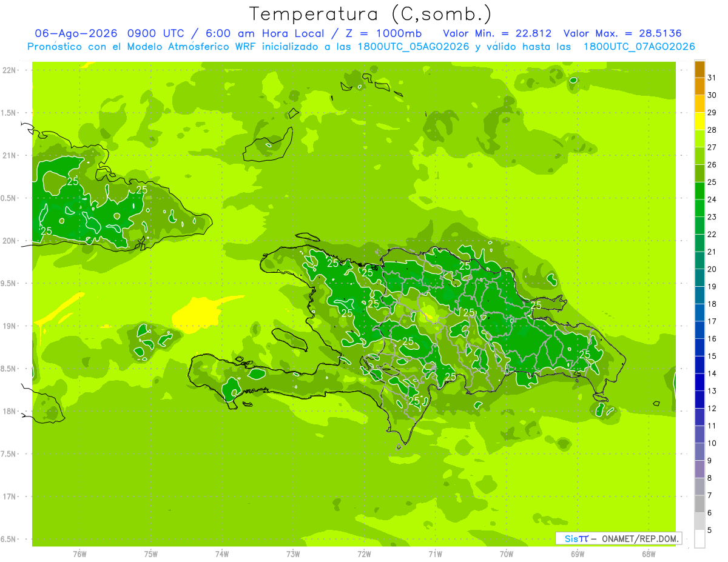Click longitude axis label "73W"

[293, 554]
